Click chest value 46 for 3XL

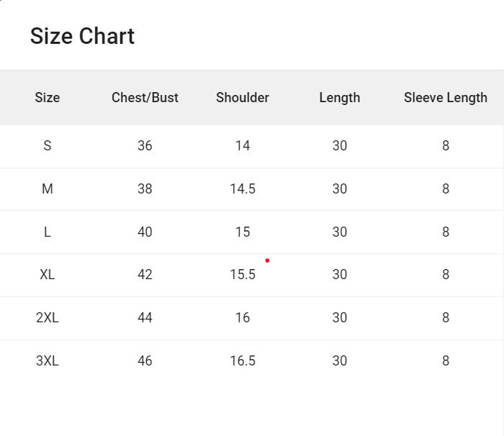145,361
